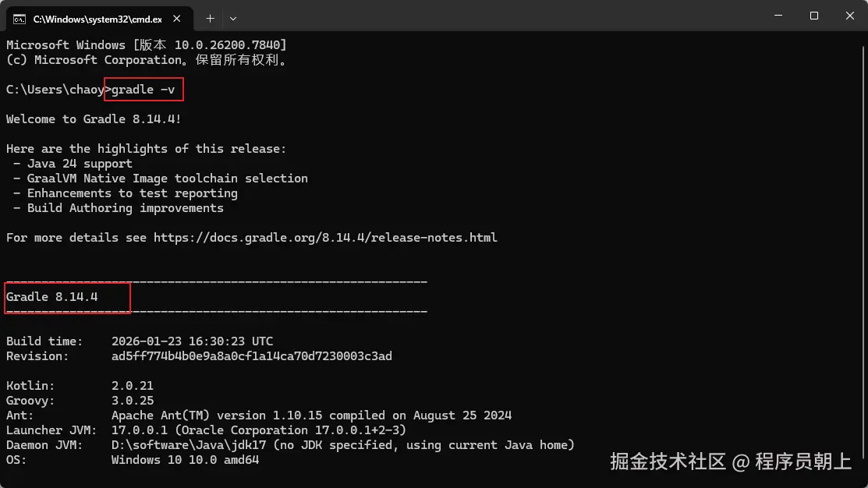Maximize the terminal window
868x488 pixels.
813,16
